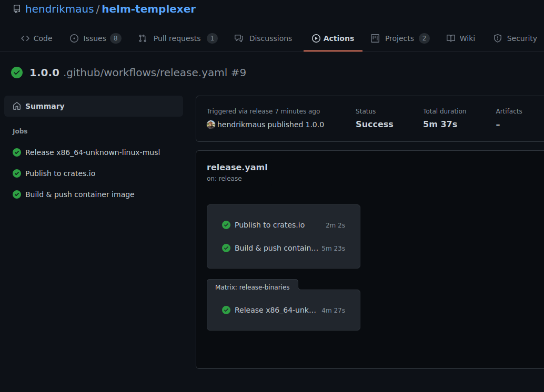Open the Issues tab
Image resolution: width=544 pixels, height=392 pixels.
click(x=95, y=38)
